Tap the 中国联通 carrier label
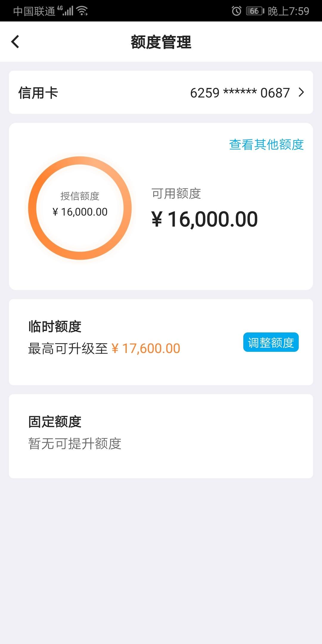 click(34, 11)
